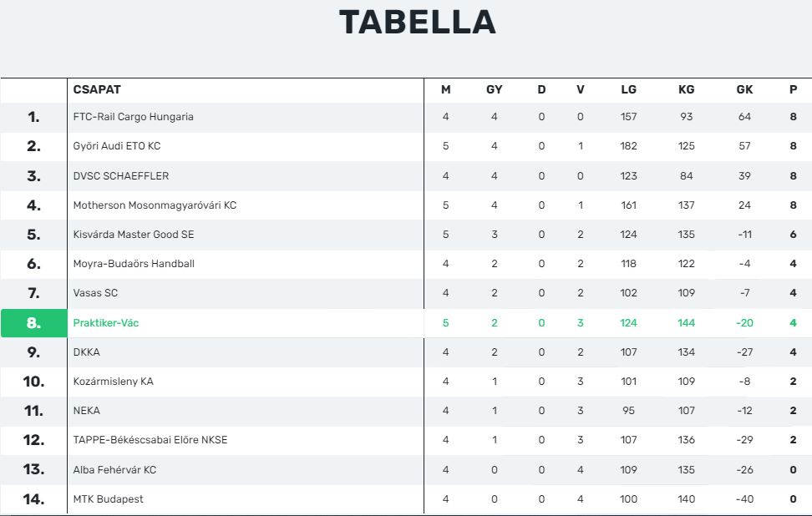Click MTK Budapest team name
This screenshot has width=812, height=516.
[108, 499]
